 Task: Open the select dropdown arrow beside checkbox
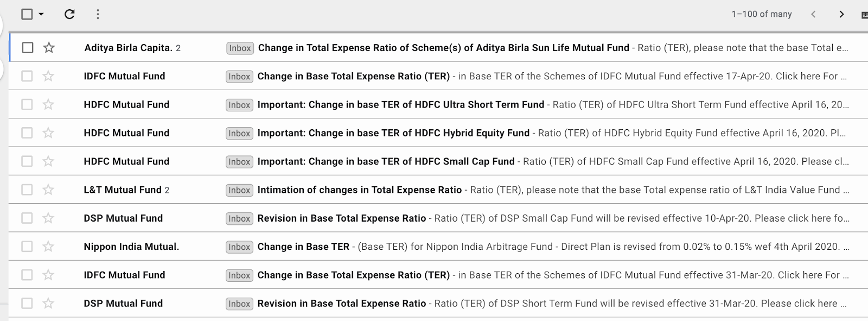pos(41,14)
